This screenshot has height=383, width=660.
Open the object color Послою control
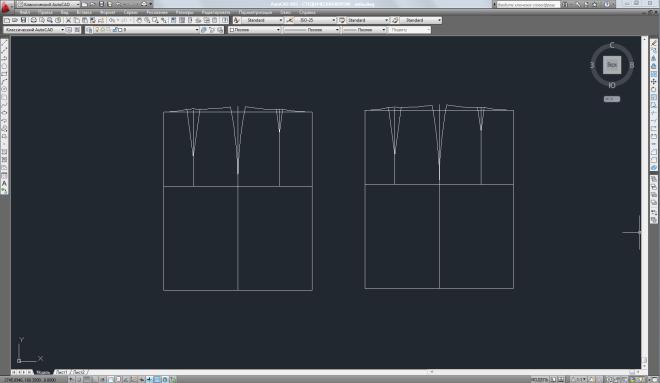pyautogui.click(x=254, y=30)
